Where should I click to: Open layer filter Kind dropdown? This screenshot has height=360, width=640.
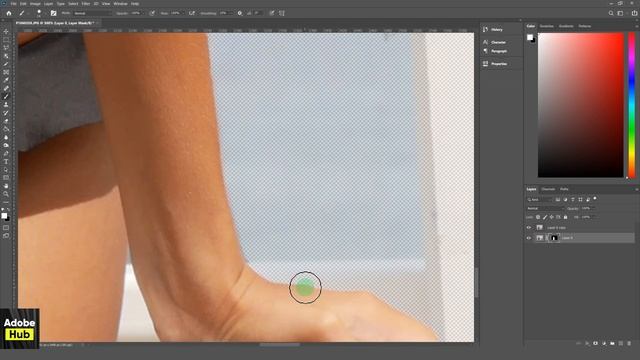point(539,200)
